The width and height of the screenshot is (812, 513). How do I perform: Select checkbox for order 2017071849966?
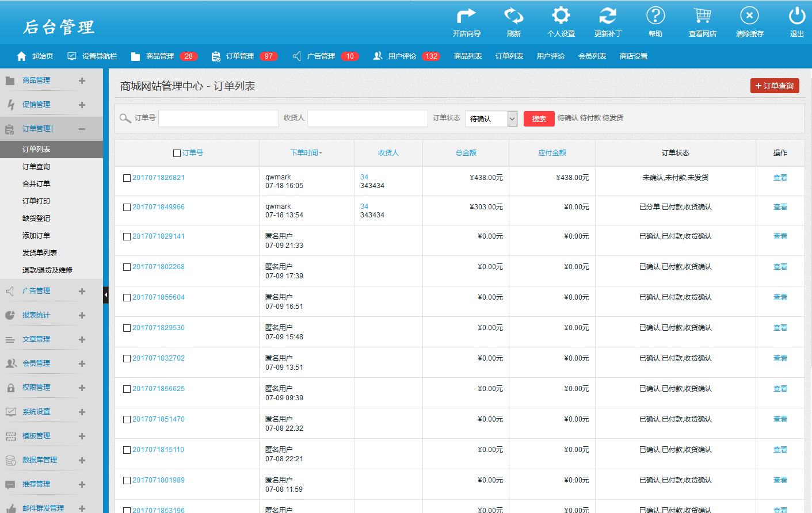tap(127, 208)
